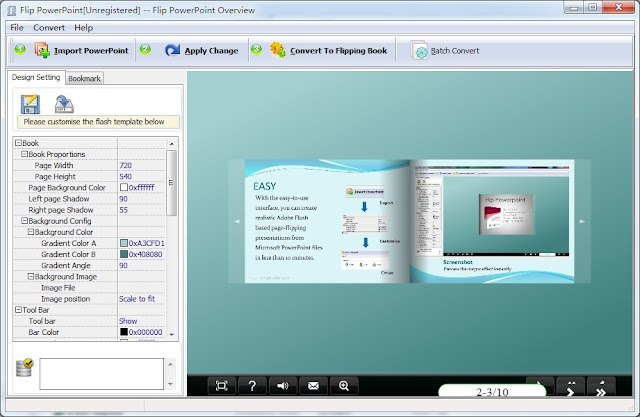640x417 pixels.
Task: Click the Convert To Flipping Book gears icon
Action: point(278,50)
